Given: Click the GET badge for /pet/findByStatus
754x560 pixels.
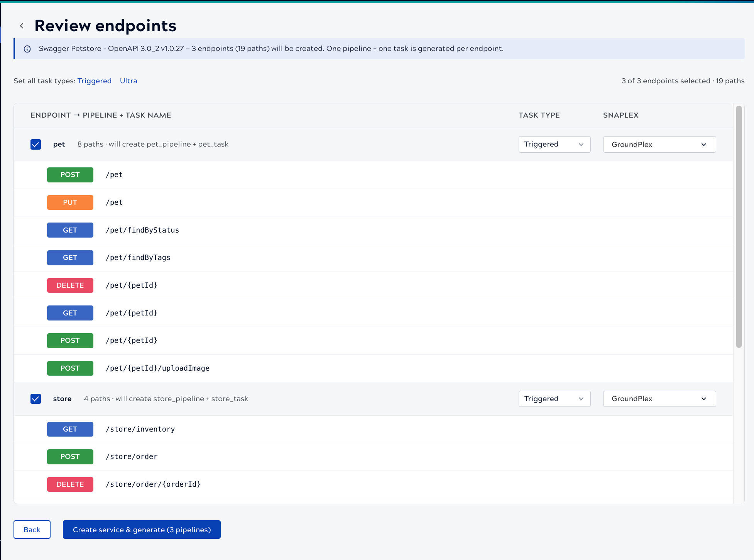Looking at the screenshot, I should pyautogui.click(x=70, y=230).
